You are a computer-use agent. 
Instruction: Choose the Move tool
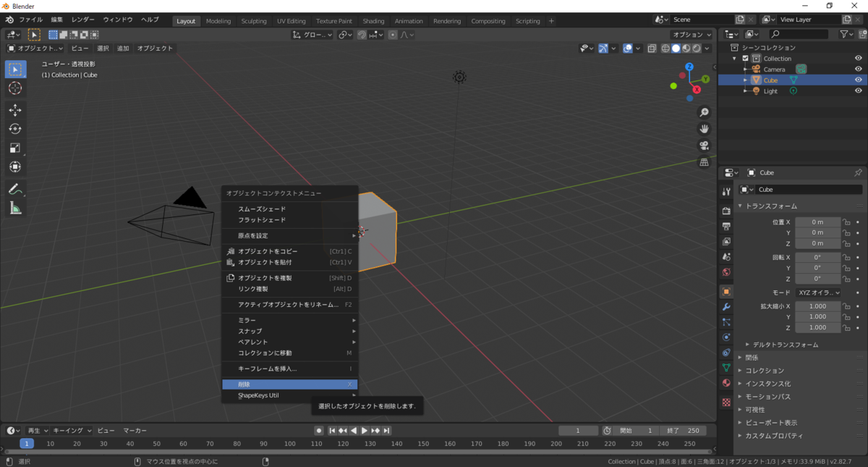(15, 110)
